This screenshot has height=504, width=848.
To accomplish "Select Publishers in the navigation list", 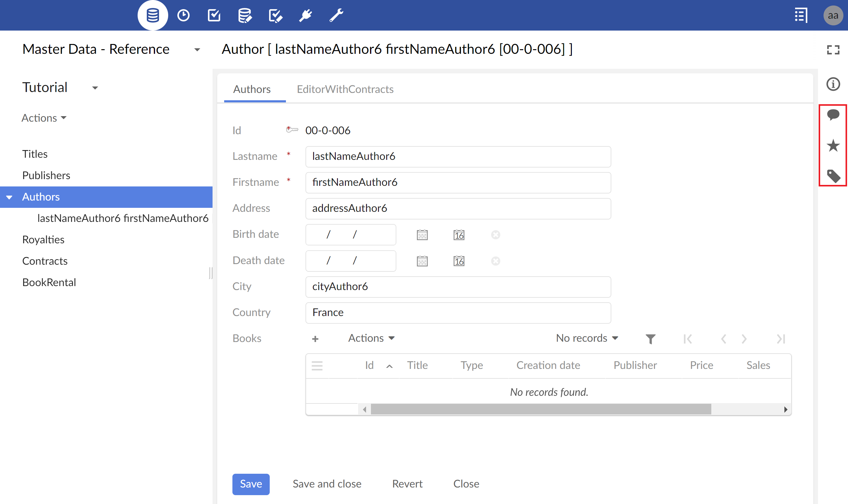I will coord(46,175).
